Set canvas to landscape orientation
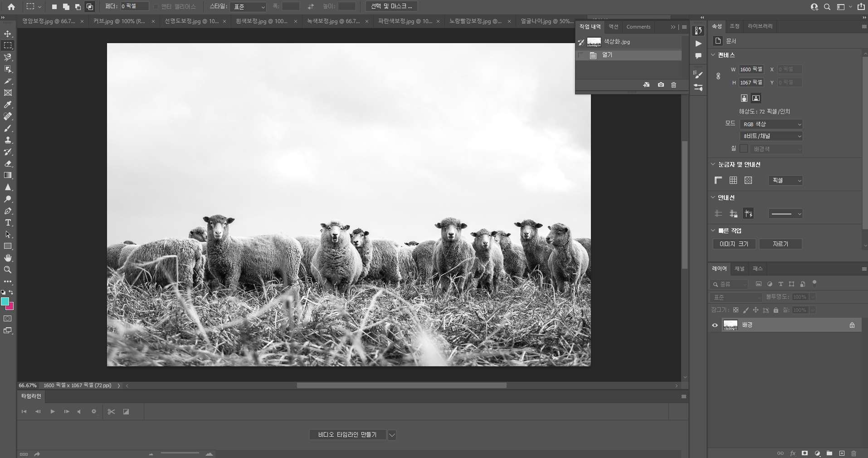 tap(756, 98)
